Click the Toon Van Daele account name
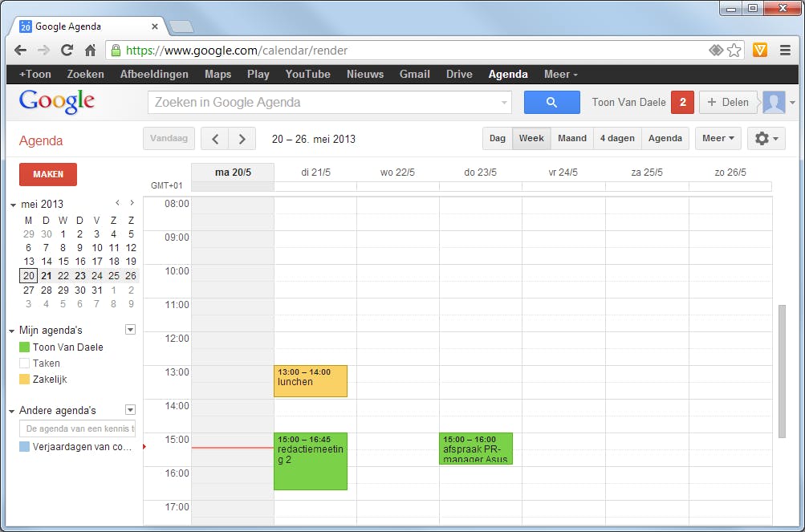The height and width of the screenshot is (532, 805). coord(628,102)
